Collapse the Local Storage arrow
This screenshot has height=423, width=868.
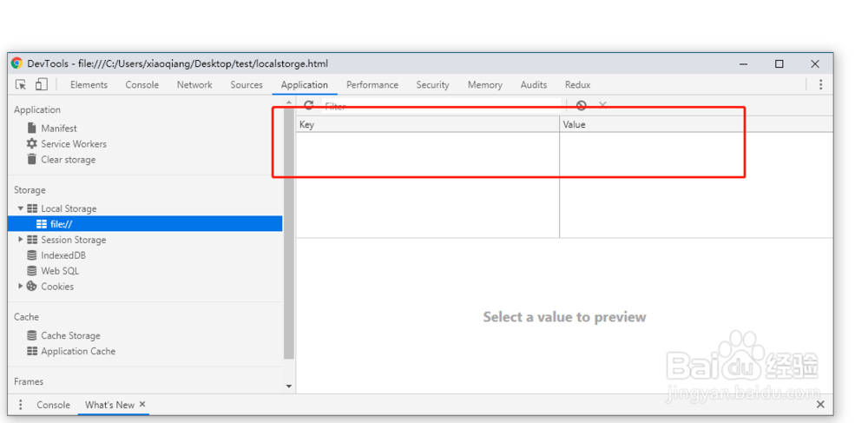pyautogui.click(x=21, y=208)
